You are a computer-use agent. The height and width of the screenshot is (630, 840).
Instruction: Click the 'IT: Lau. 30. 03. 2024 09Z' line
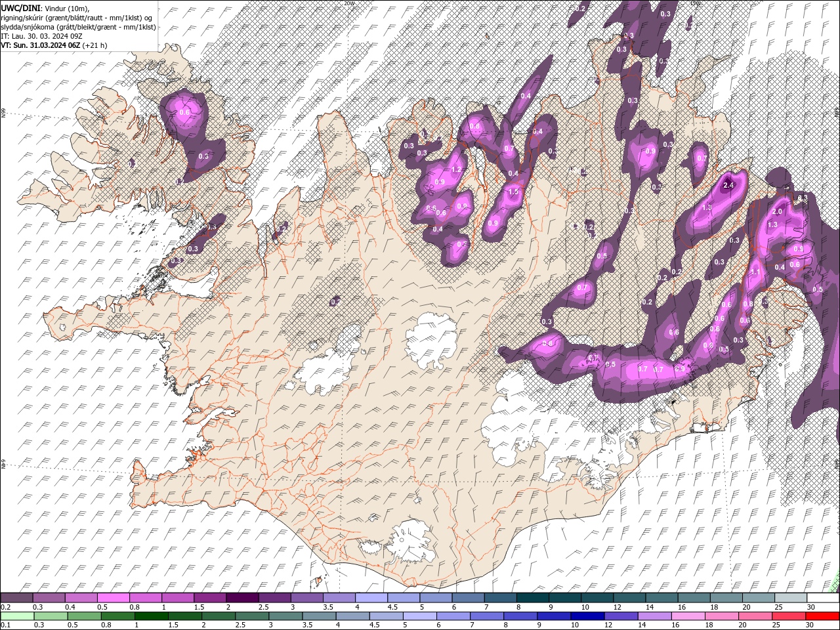(x=41, y=36)
